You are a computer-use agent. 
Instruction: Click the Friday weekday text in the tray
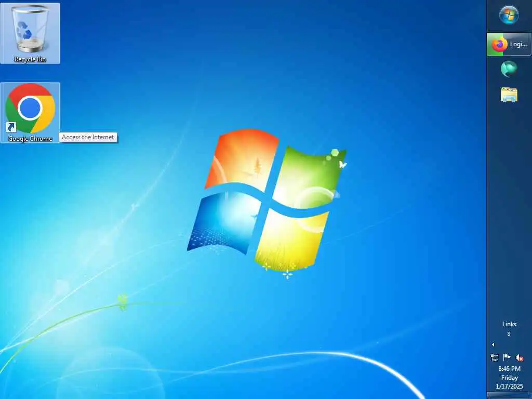click(x=509, y=378)
